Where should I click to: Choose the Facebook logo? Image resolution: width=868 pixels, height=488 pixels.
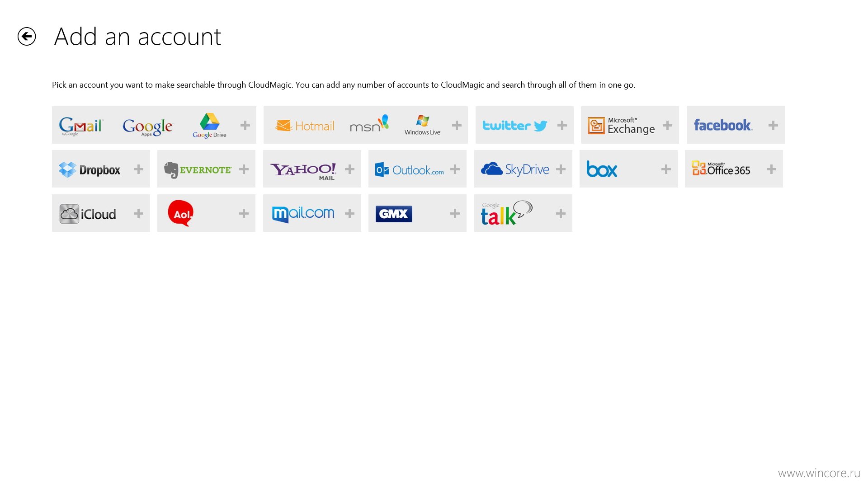click(x=723, y=125)
